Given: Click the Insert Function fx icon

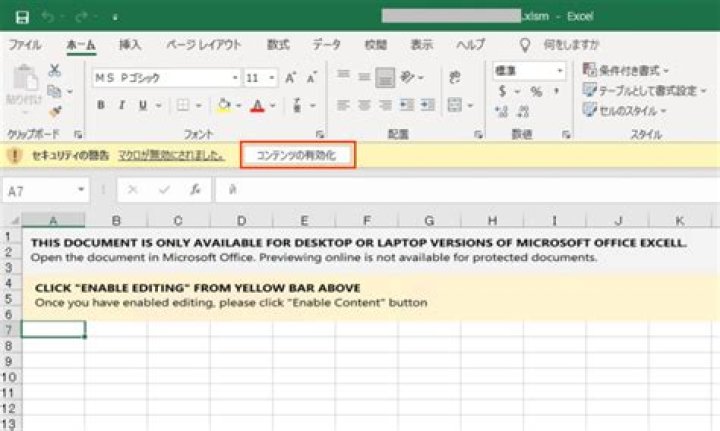Looking at the screenshot, I should coord(195,190).
